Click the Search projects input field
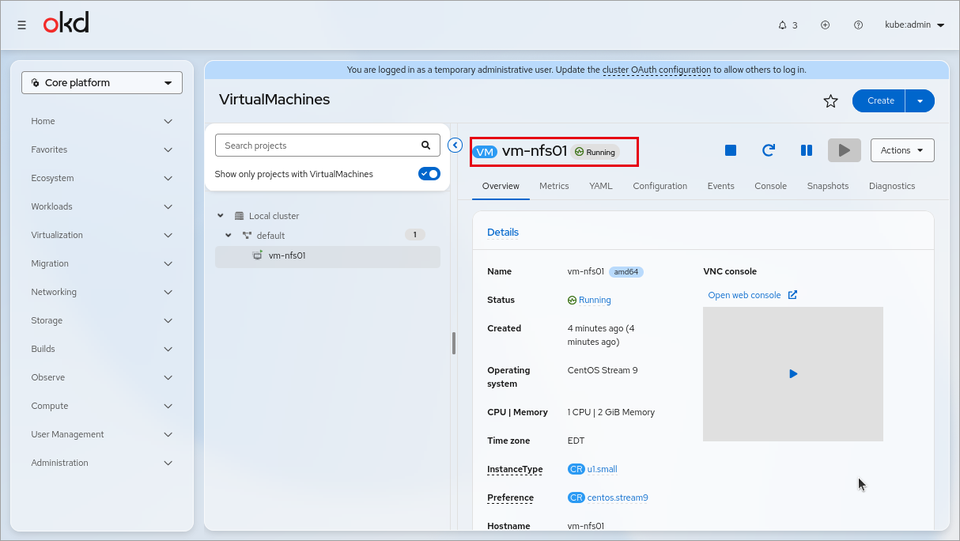 pos(317,146)
